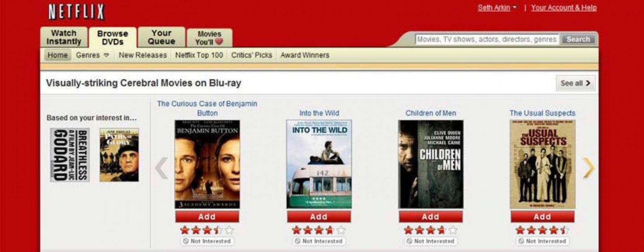Add The Usual Suspects to the queue
The image size is (644, 252).
(542, 217)
